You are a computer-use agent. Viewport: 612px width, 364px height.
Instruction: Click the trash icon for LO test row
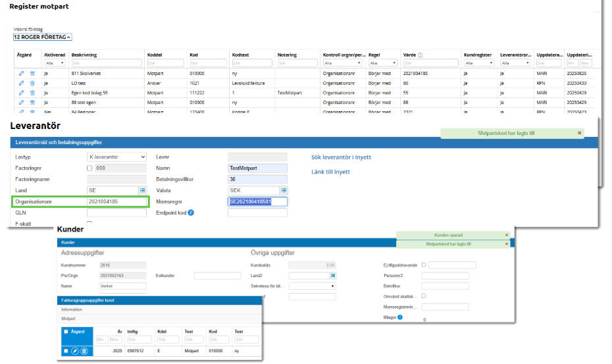(32, 83)
